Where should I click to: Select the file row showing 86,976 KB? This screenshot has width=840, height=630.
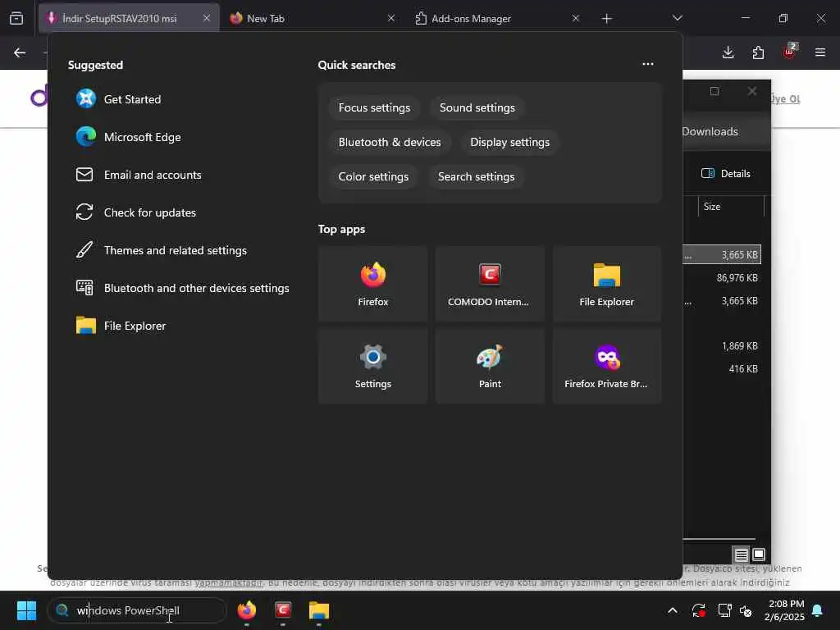coord(723,277)
